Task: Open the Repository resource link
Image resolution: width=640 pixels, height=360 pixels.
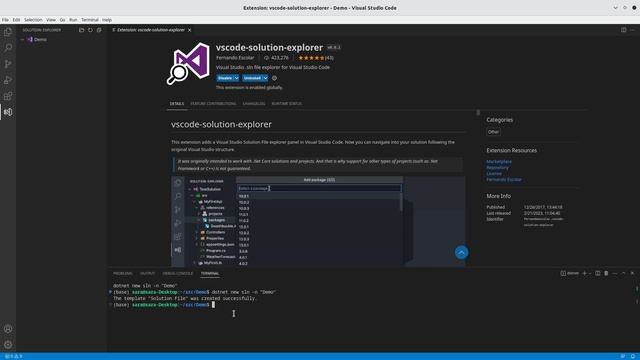Action: (x=497, y=167)
